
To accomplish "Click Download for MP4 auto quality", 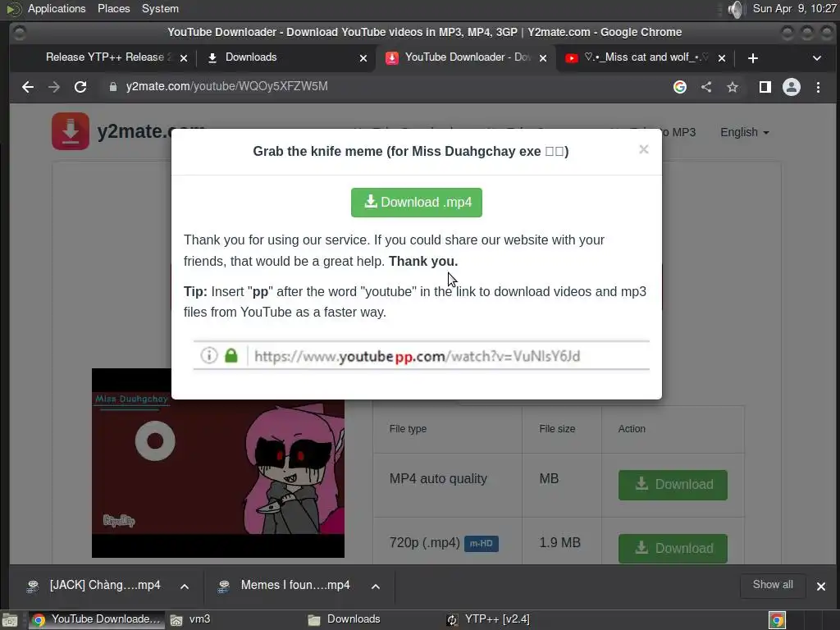I will [x=673, y=485].
